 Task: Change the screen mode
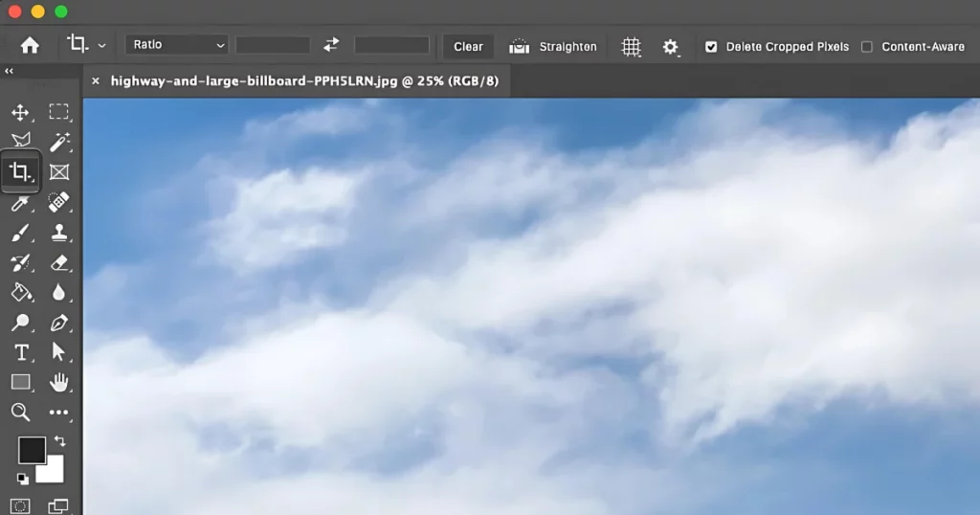point(58,505)
